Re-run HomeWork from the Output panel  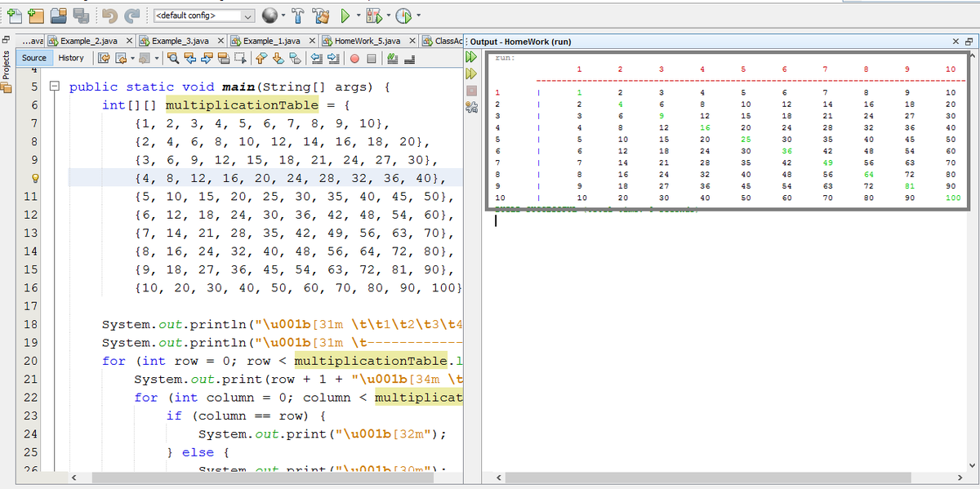click(x=471, y=57)
